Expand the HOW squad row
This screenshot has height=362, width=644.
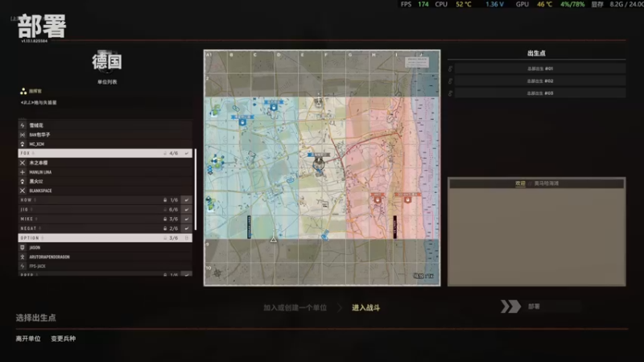click(105, 200)
